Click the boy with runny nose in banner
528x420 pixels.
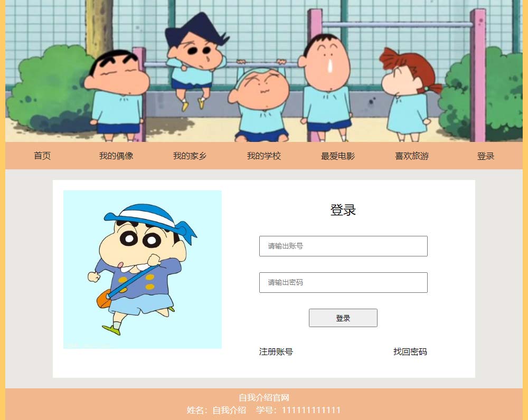pyautogui.click(x=327, y=88)
